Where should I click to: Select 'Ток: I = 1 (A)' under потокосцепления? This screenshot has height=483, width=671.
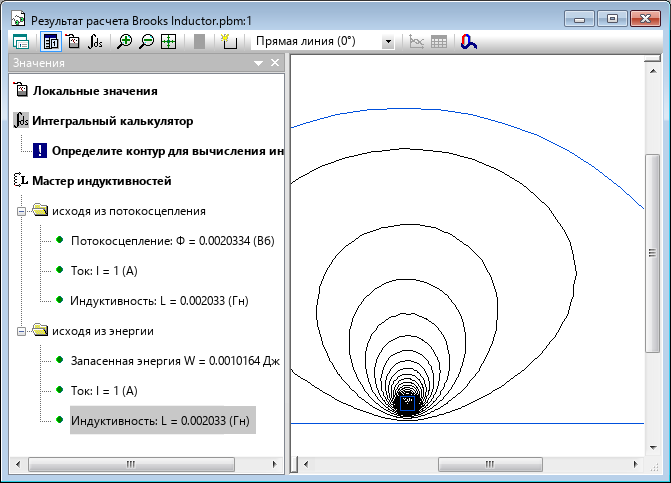click(x=104, y=271)
